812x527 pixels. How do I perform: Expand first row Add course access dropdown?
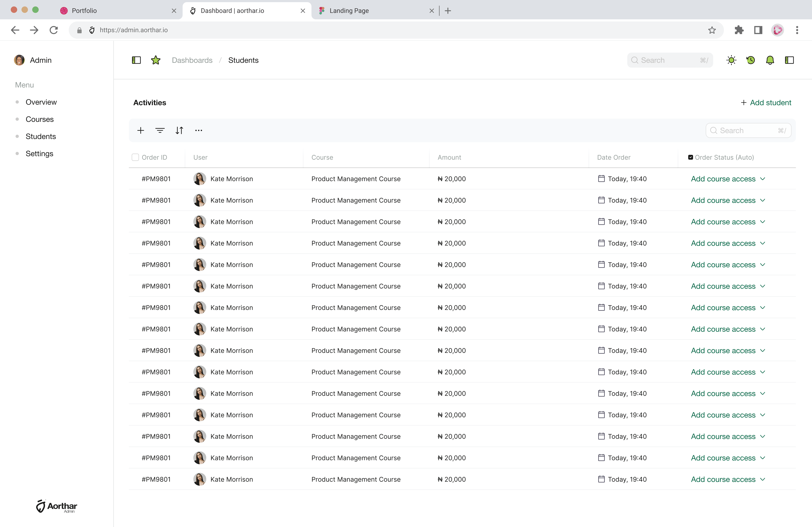(728, 179)
